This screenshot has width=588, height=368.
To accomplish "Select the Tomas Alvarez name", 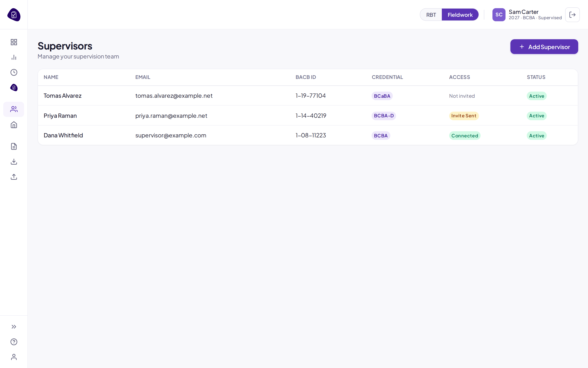I will (x=62, y=96).
